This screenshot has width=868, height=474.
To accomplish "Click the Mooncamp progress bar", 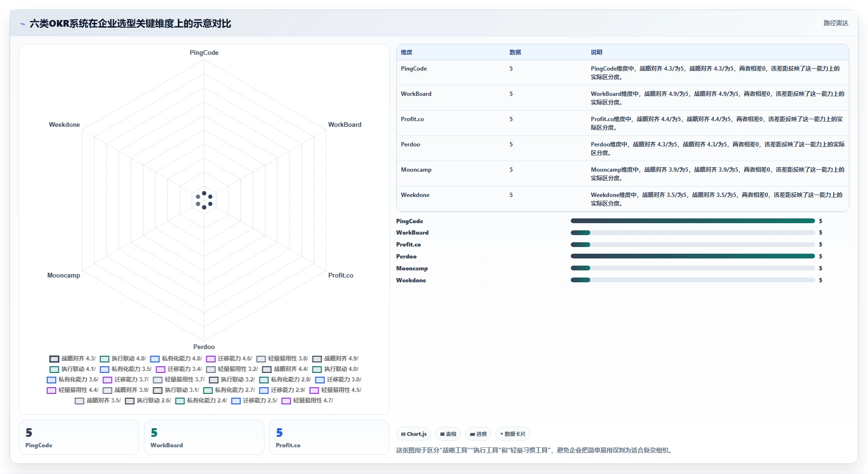I will point(693,268).
